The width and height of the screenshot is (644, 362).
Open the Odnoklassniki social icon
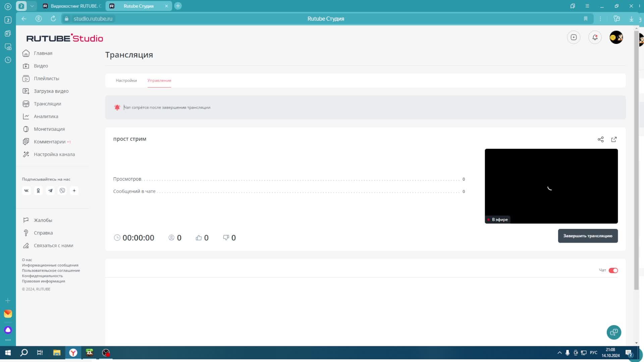(38, 190)
